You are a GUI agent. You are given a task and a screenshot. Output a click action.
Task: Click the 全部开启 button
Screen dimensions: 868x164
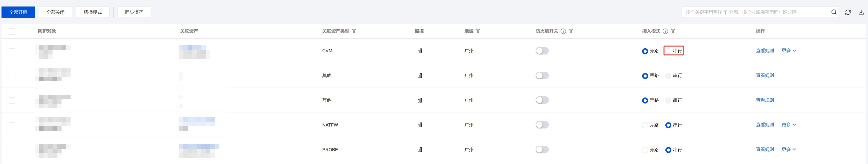18,12
